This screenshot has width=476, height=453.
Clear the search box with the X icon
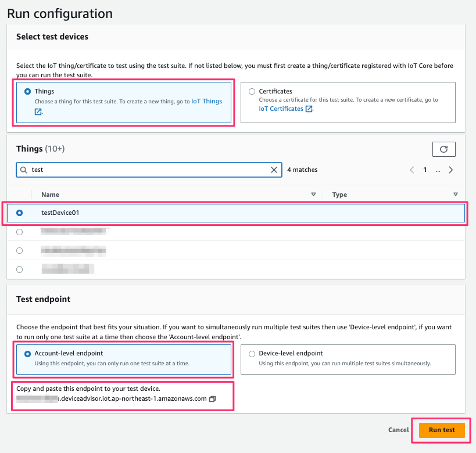click(x=274, y=170)
